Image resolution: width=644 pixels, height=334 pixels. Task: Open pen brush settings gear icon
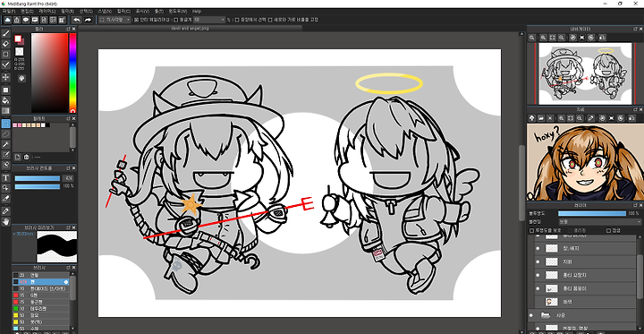[x=66, y=282]
